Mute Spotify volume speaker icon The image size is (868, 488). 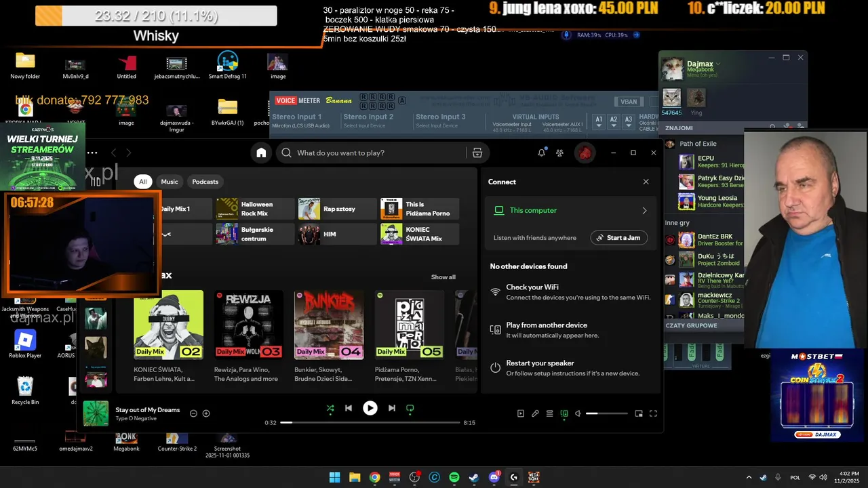click(578, 413)
